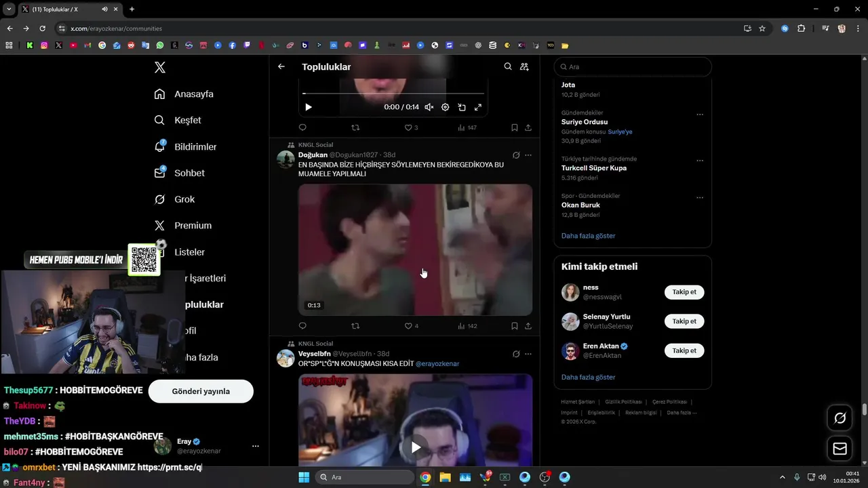Open the floating messages envelope button
868x488 pixels.
[840, 449]
